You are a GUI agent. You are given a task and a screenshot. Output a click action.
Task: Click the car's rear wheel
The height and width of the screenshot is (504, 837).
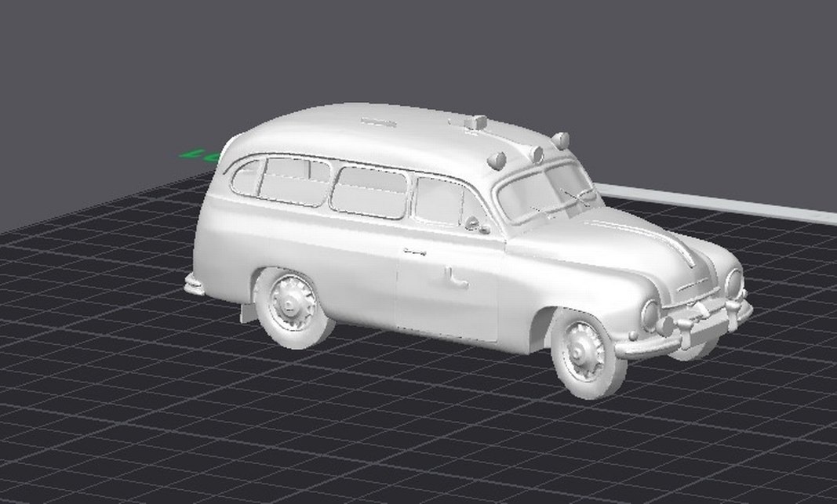(294, 306)
